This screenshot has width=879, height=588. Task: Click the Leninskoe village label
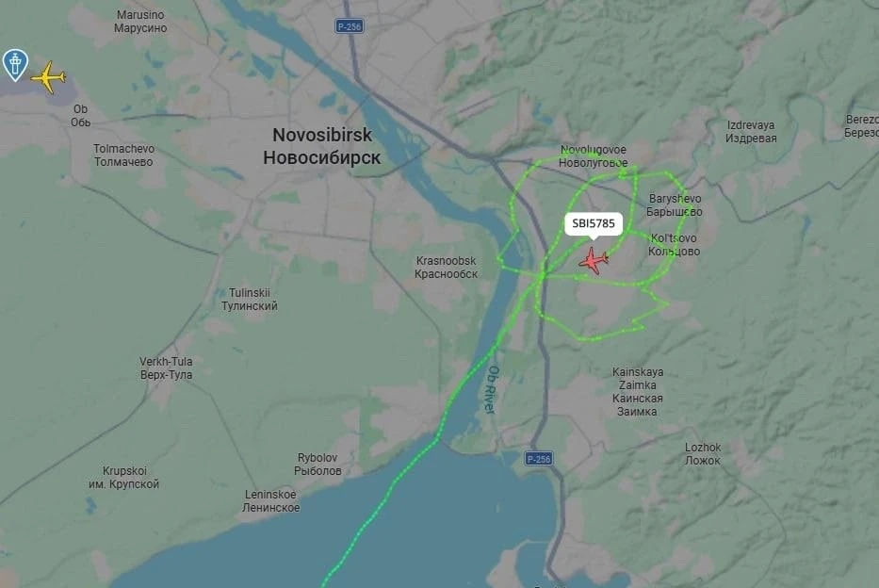pyautogui.click(x=270, y=501)
